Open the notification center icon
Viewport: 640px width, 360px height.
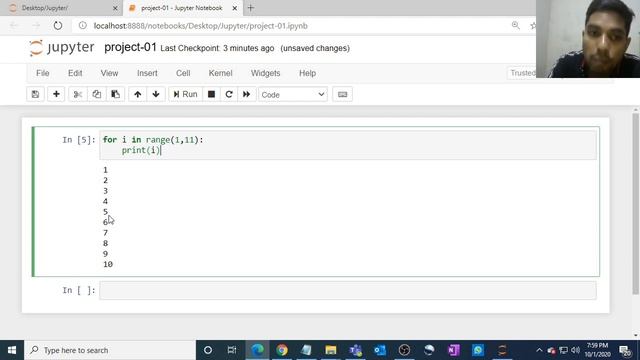[x=625, y=350]
